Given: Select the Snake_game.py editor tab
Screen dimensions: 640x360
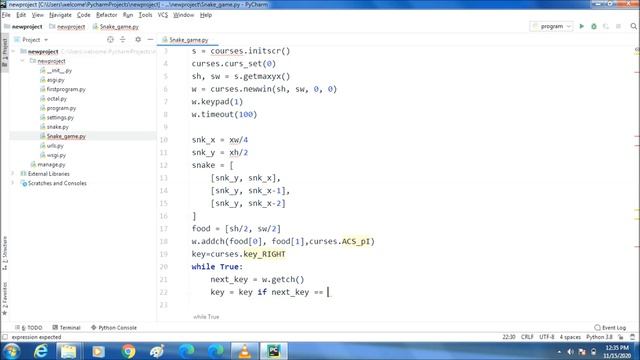Looking at the screenshot, I should pyautogui.click(x=188, y=40).
